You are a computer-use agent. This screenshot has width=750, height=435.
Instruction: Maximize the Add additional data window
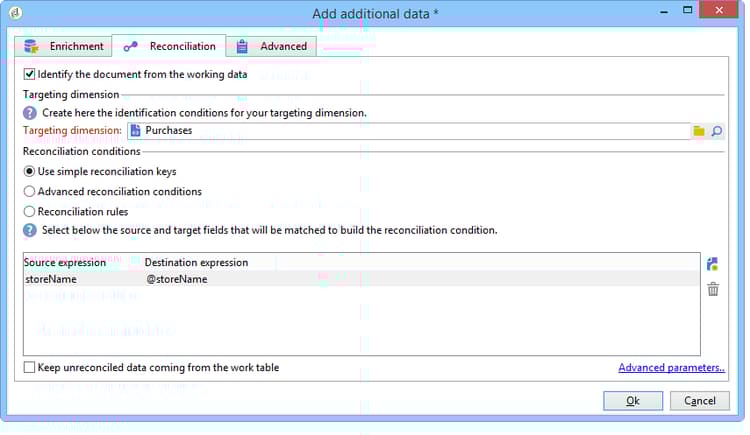point(687,10)
